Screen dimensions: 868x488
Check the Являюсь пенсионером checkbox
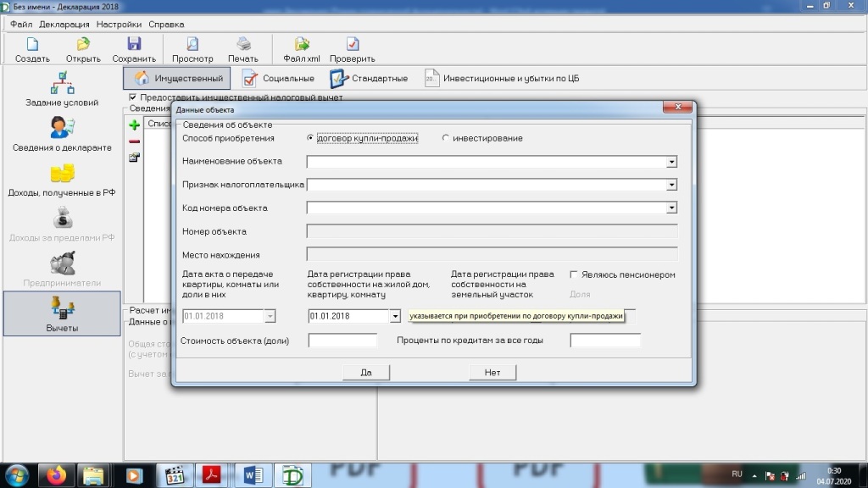click(x=574, y=274)
